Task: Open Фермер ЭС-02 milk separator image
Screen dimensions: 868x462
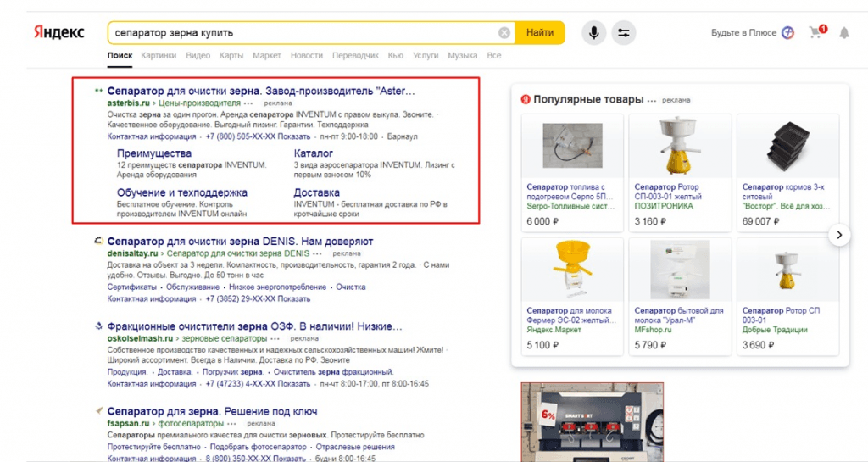Action: [x=572, y=270]
